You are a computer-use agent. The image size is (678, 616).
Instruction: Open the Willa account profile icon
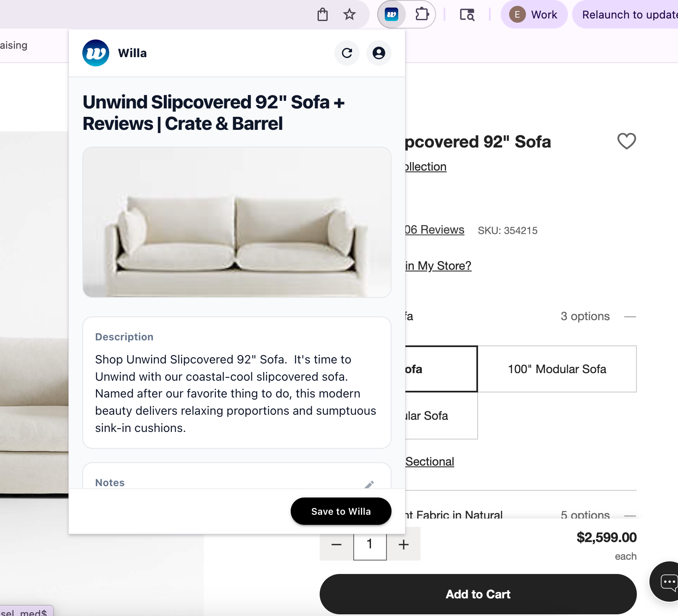click(379, 53)
